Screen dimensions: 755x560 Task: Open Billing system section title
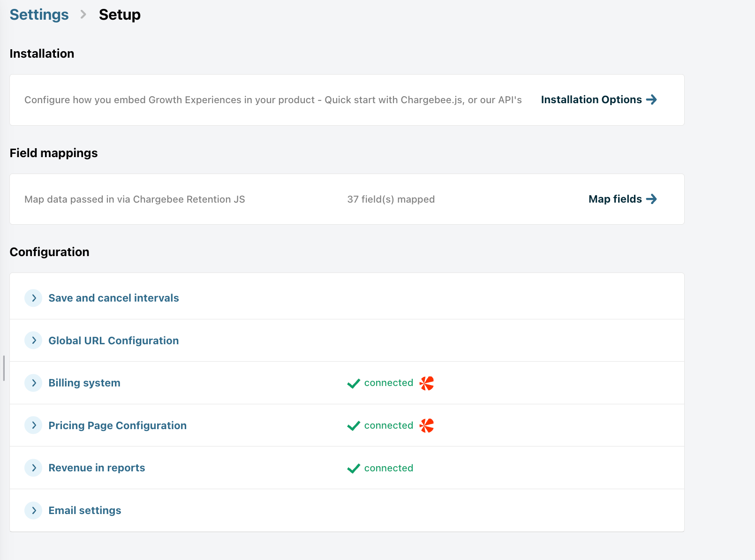(x=84, y=383)
